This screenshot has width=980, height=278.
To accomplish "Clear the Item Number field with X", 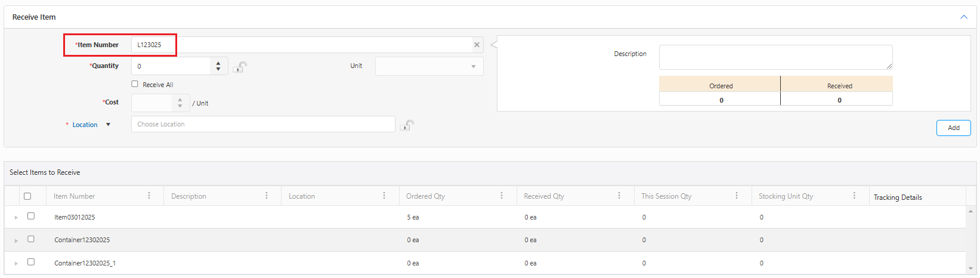I will coord(477,45).
